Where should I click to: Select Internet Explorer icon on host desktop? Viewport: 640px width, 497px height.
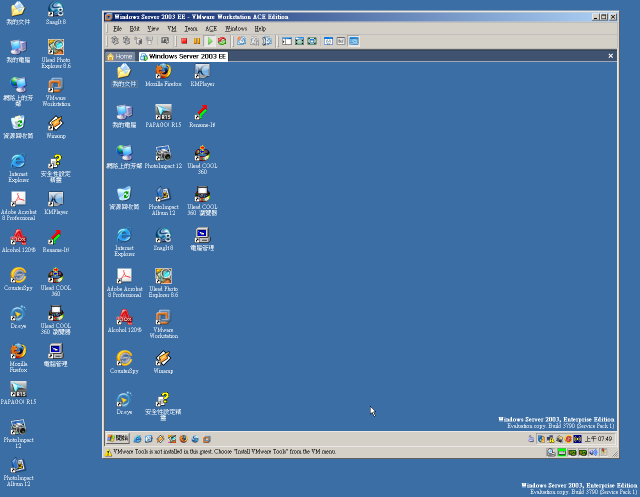point(18,168)
